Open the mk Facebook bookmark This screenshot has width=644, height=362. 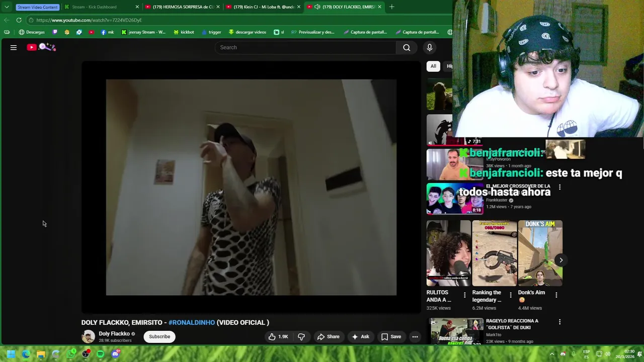click(x=107, y=32)
